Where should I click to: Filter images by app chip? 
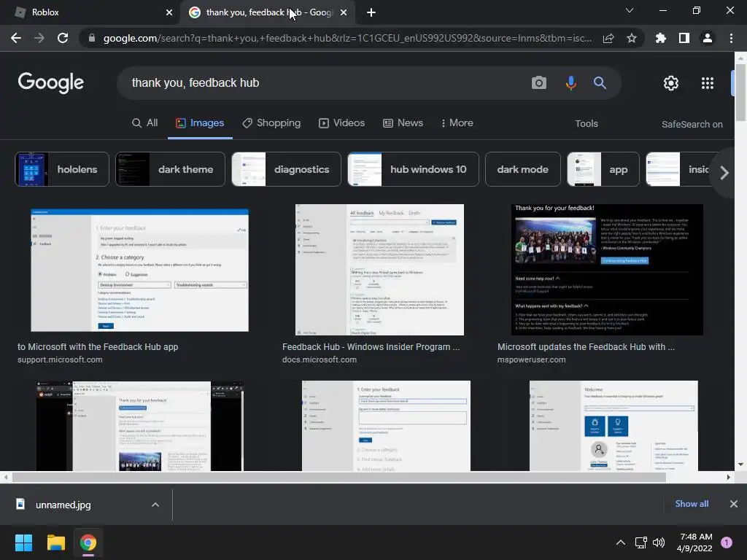point(603,169)
